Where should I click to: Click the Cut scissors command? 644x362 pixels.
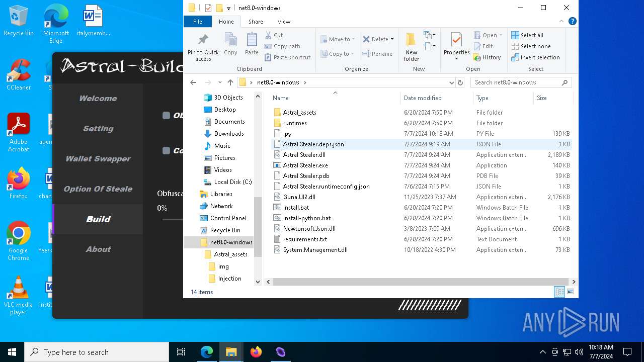[274, 35]
